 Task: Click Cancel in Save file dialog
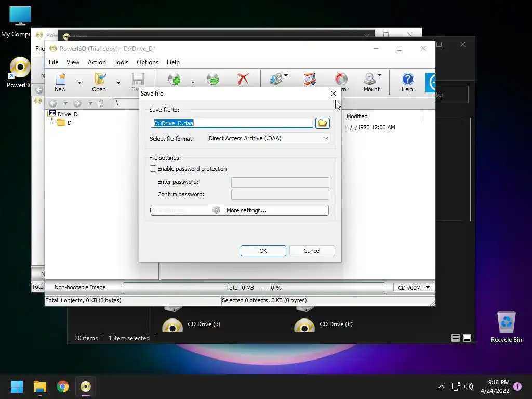point(312,251)
